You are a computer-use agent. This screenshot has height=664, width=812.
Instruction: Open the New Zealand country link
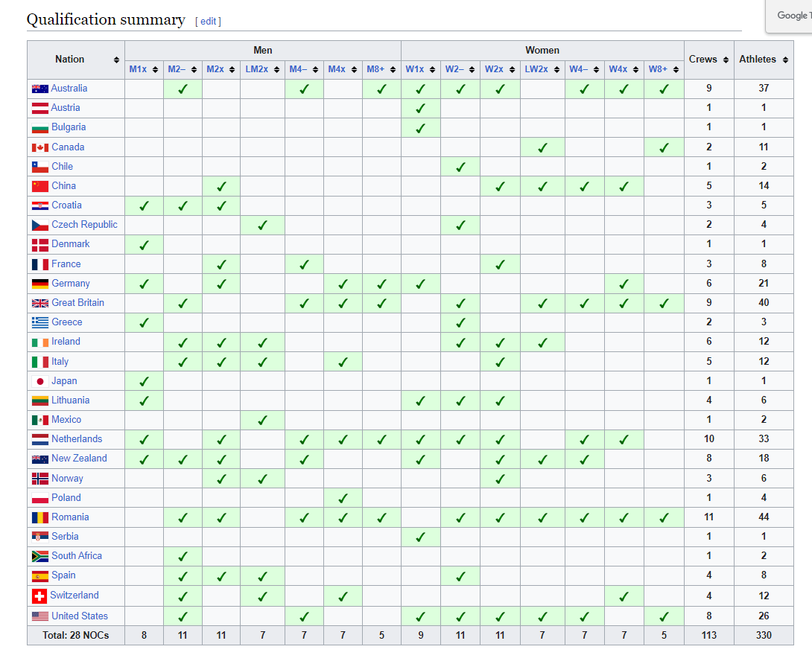[x=79, y=459]
